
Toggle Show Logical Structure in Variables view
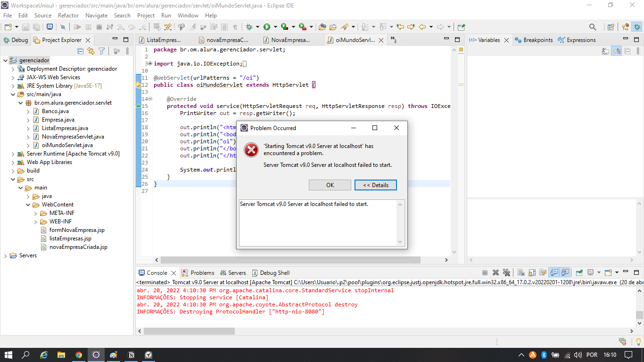tap(616, 51)
